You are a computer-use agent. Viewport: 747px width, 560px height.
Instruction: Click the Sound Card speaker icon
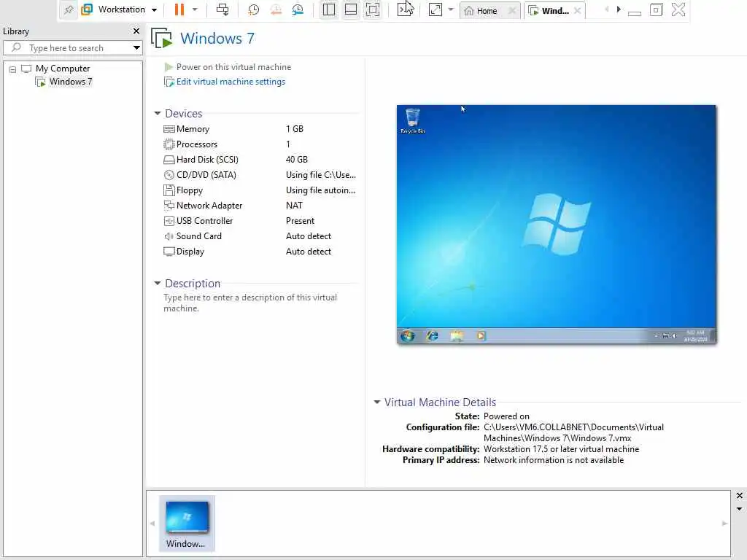point(169,236)
